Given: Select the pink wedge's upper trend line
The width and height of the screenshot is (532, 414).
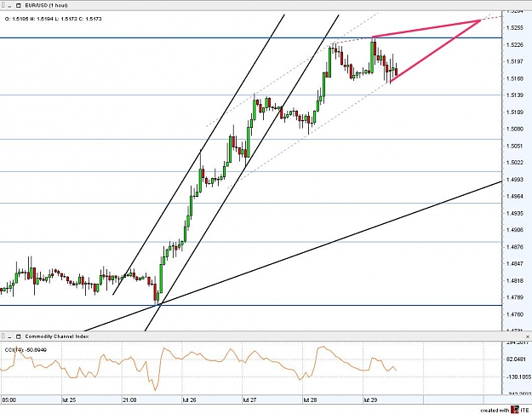Looking at the screenshot, I should click(x=426, y=28).
